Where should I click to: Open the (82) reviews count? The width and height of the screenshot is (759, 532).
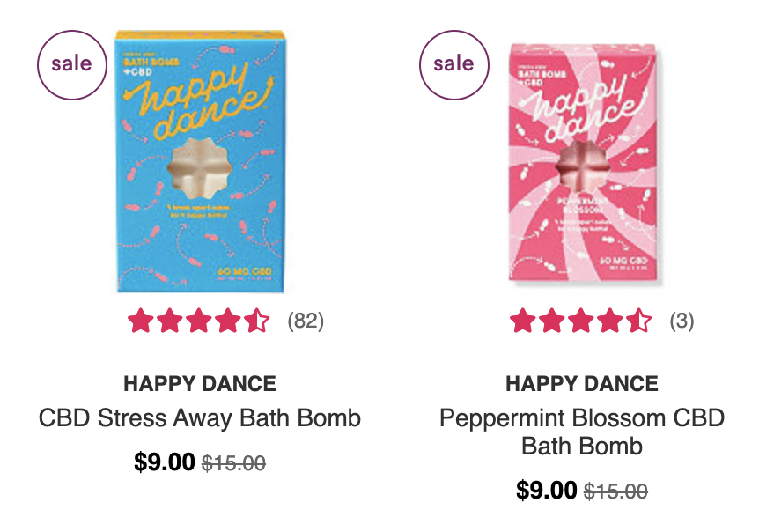pyautogui.click(x=306, y=321)
